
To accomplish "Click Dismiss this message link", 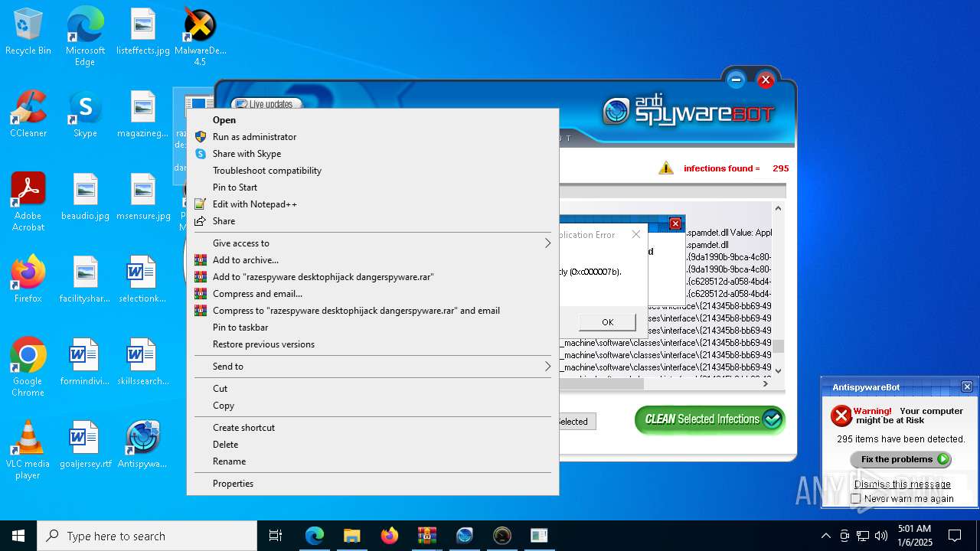I will pos(902,484).
